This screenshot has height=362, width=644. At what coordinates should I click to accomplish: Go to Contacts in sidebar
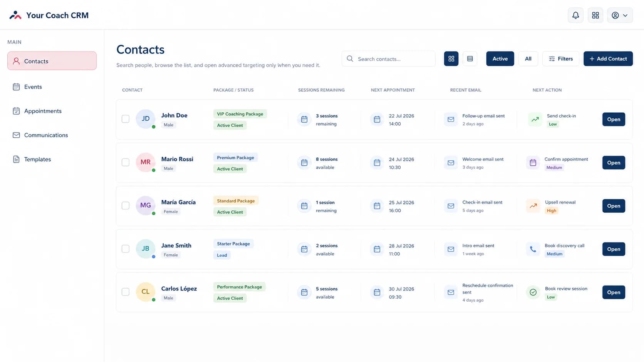[x=52, y=61]
